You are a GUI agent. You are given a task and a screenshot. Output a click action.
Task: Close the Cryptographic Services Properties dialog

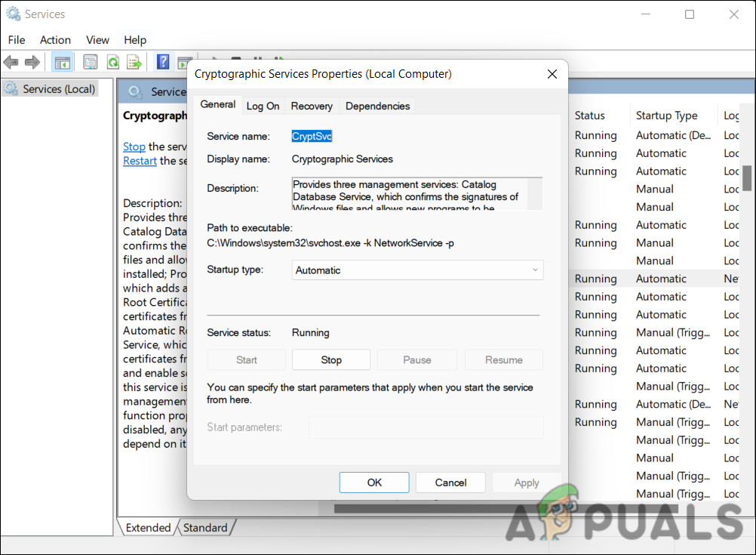[552, 74]
